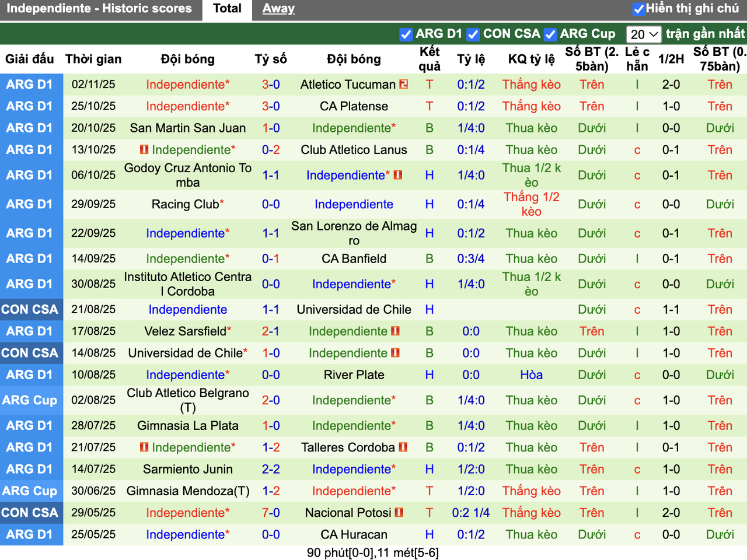Open San Lorenzo de Almagro team name
Viewport: 747px width, 560px height.
[354, 233]
